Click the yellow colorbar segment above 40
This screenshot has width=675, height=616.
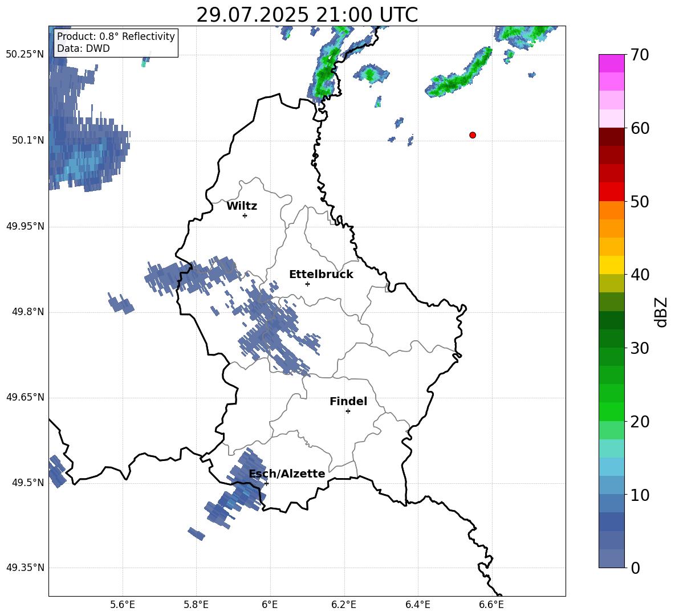coord(611,265)
